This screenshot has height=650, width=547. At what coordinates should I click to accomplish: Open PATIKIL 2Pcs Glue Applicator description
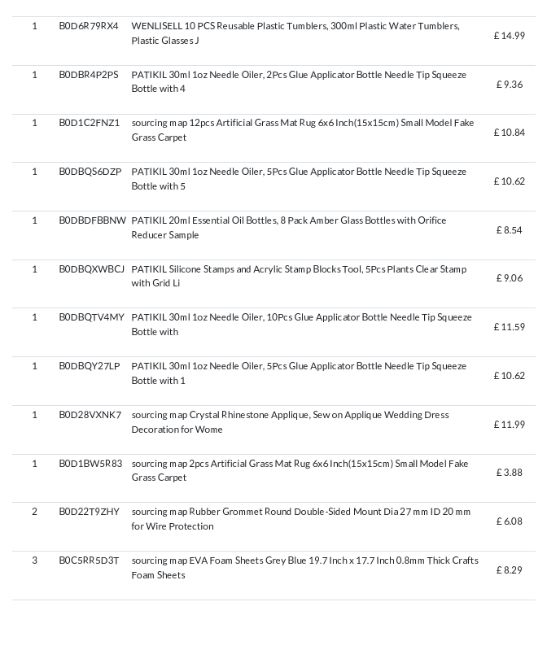[x=299, y=82]
